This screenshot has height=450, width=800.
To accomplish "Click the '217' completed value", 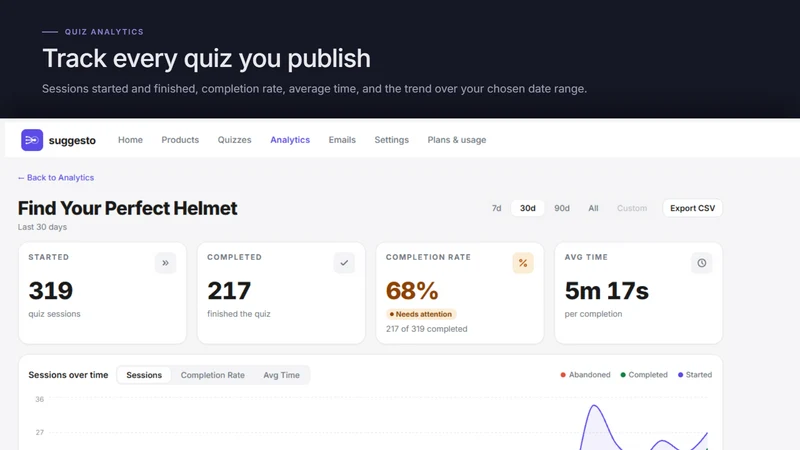I will pos(229,291).
